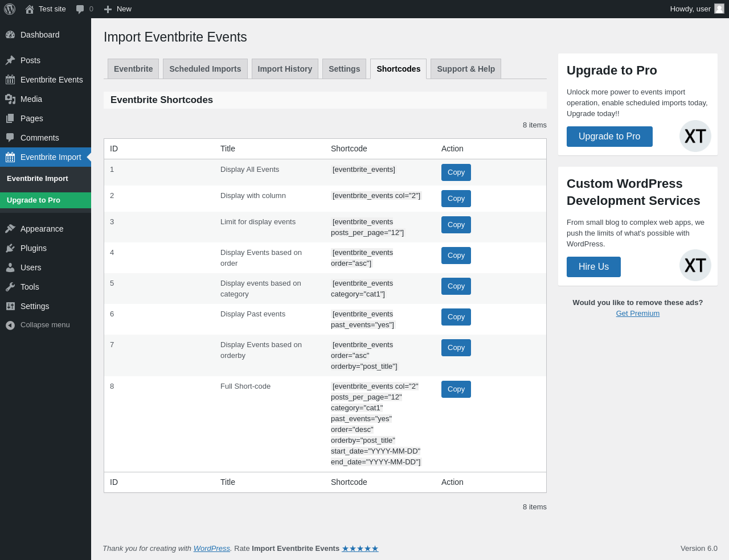Open Test site home icon
Screen dimensions: 729x560
tap(30, 9)
